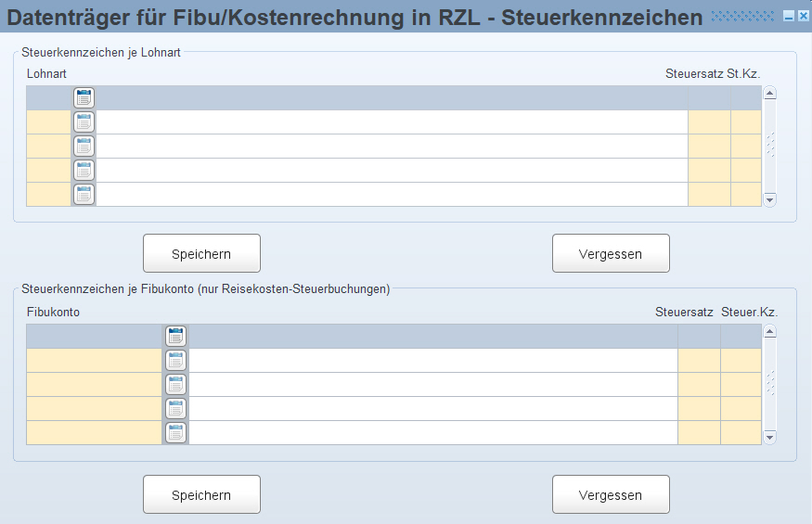Click Steuer.Kz. cell in first Fibukonto row
The width and height of the screenshot is (812, 524).
click(x=741, y=360)
